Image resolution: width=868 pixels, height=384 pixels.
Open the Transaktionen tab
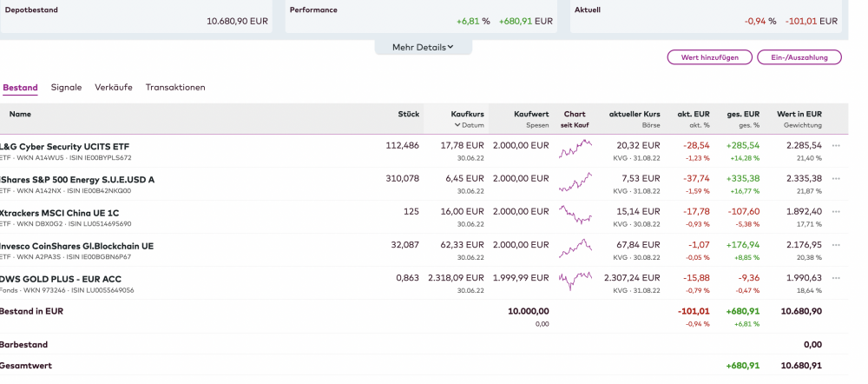175,88
